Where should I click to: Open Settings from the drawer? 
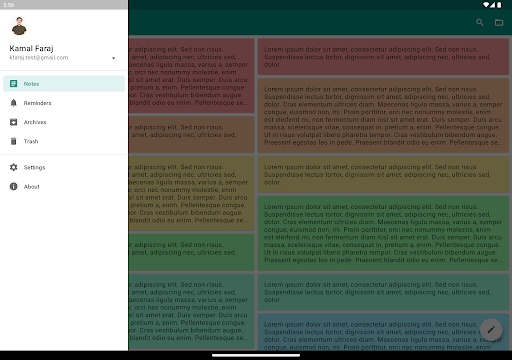pyautogui.click(x=64, y=167)
